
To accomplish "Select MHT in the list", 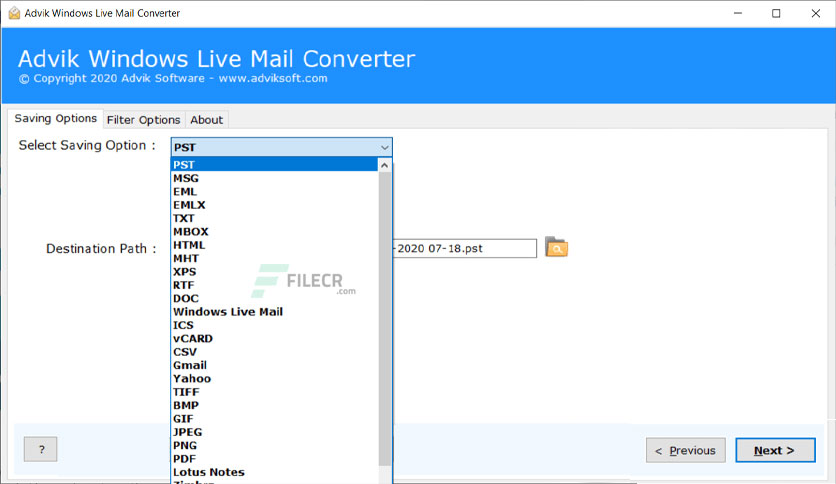I will point(275,258).
